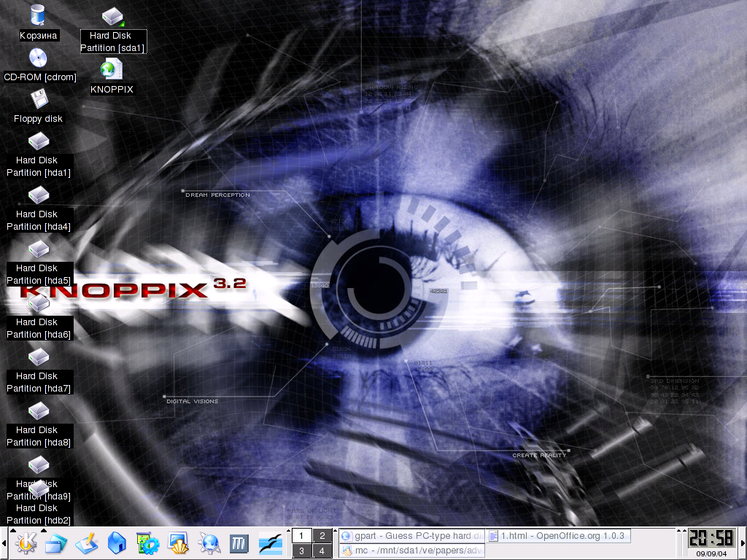This screenshot has height=560, width=747.
Task: Select Hard Disk Partition [hdb2] label
Action: tap(39, 514)
